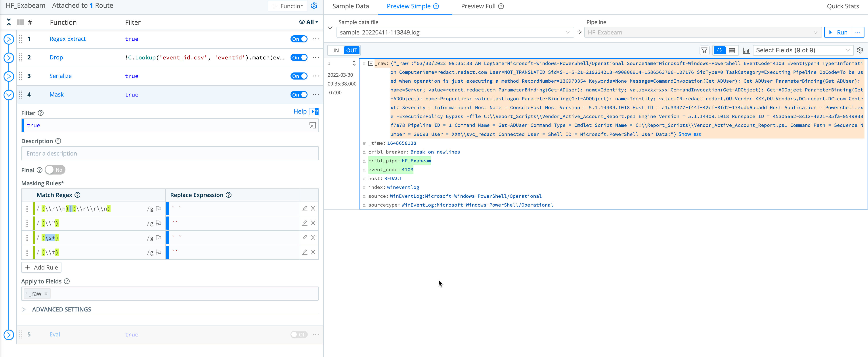Click Show less link in _raw
This screenshot has width=868, height=357.
point(689,134)
